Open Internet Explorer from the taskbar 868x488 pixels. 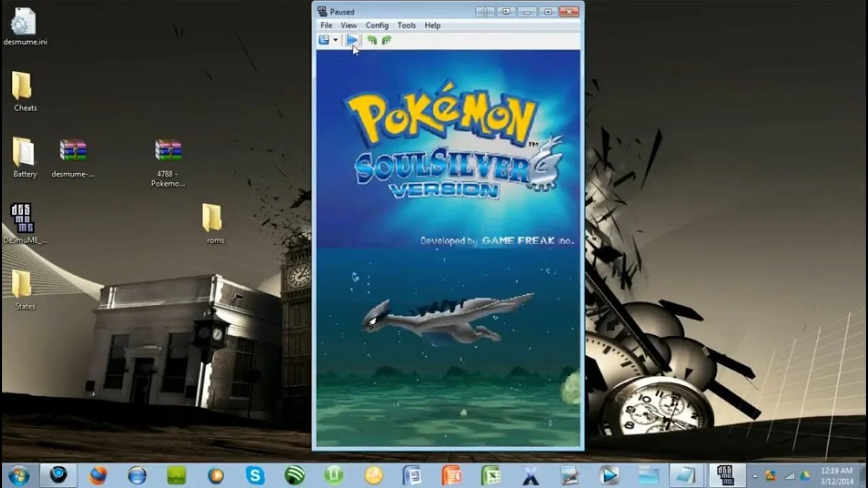[x=137, y=475]
